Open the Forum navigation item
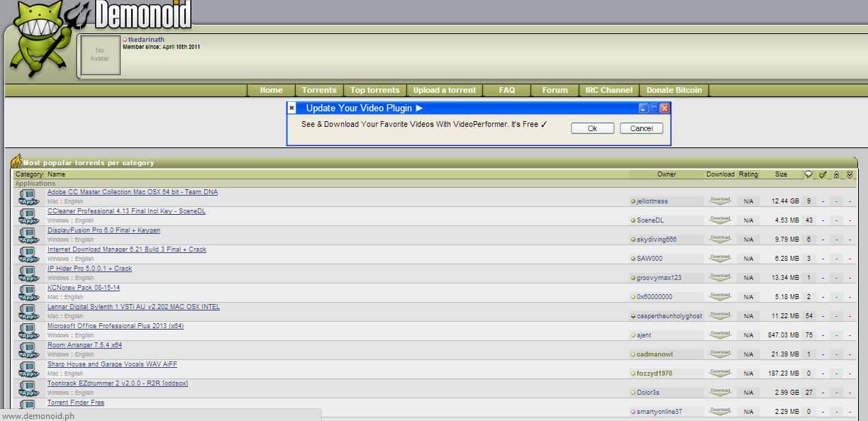The image size is (868, 421). [555, 90]
